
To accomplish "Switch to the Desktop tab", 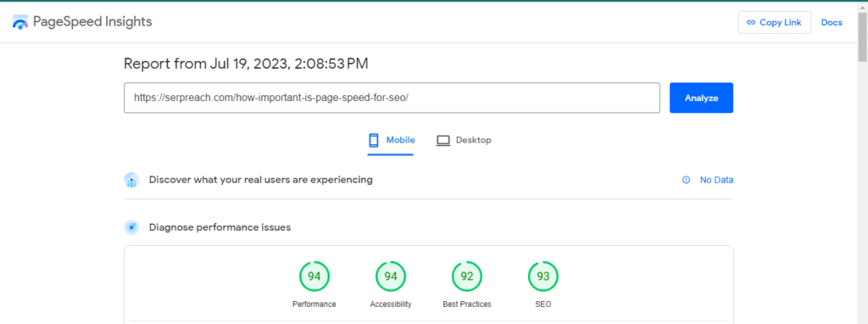I will pos(464,140).
